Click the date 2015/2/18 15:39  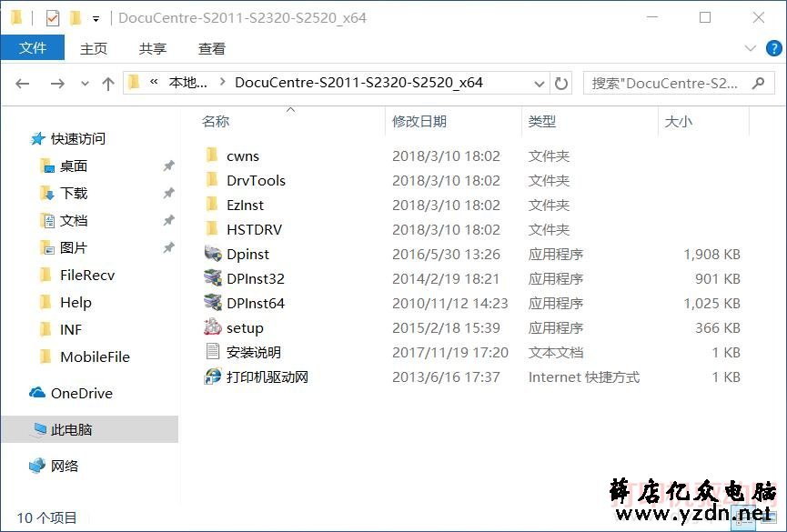click(x=446, y=327)
